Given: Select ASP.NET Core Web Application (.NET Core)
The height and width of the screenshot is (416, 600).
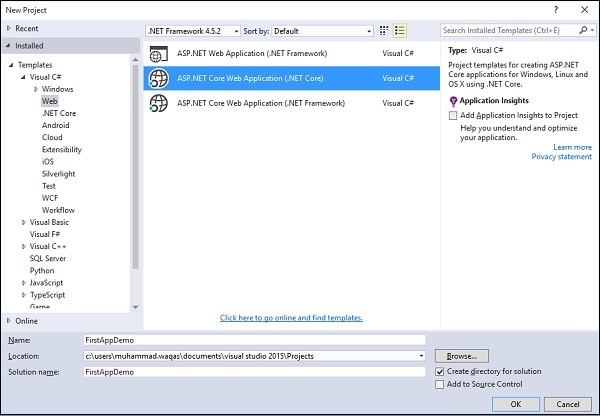Looking at the screenshot, I should pos(292,78).
